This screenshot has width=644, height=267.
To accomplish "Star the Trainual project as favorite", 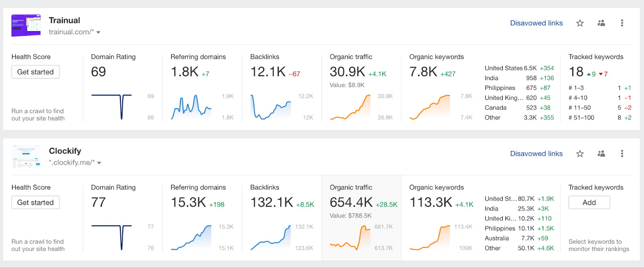I will (580, 23).
